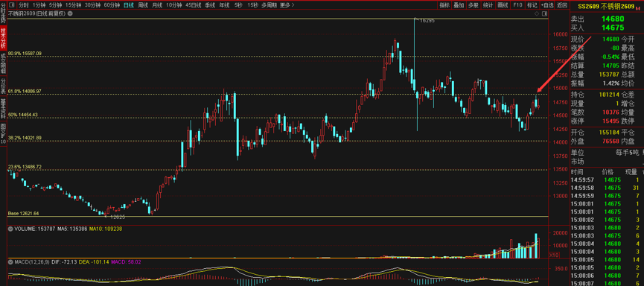
Task: Open the 多周期 multi-period view
Action: coord(269,5)
